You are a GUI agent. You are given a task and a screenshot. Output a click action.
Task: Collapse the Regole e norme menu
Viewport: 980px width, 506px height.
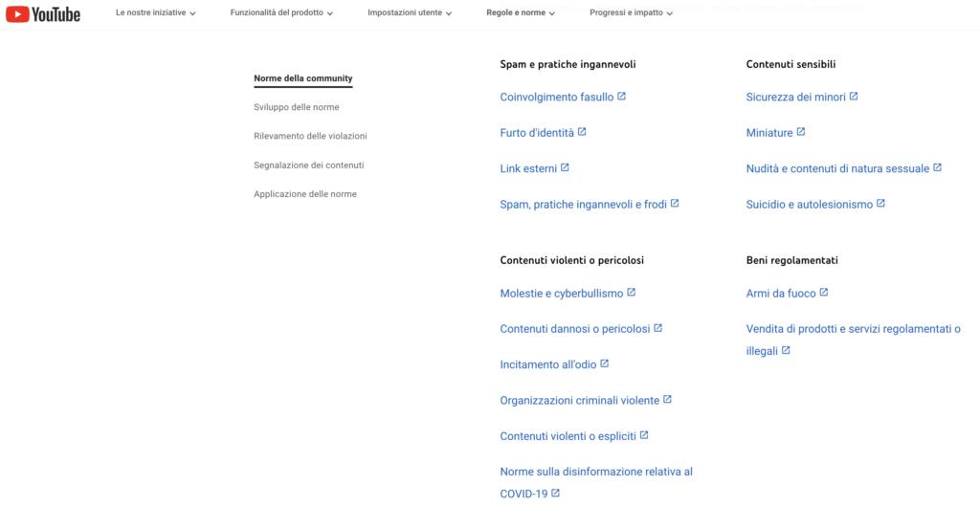click(x=520, y=13)
